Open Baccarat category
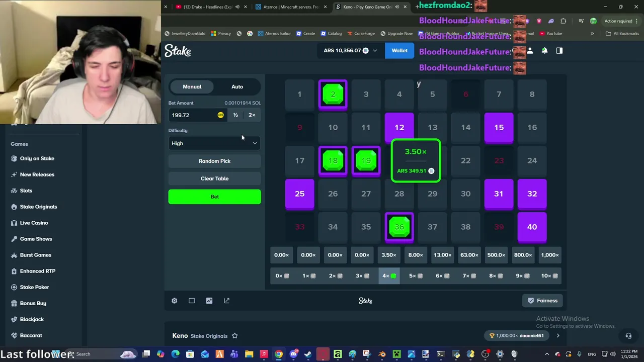 click(31, 335)
